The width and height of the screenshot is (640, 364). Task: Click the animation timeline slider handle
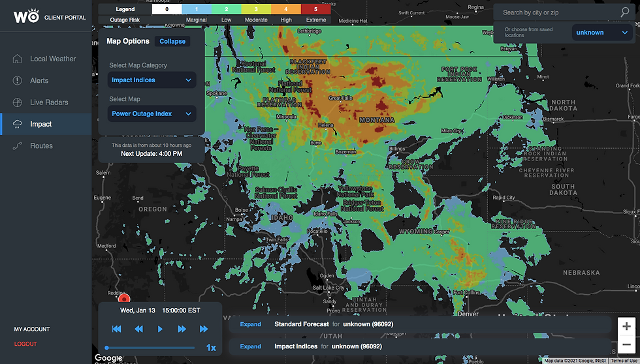(x=106, y=348)
